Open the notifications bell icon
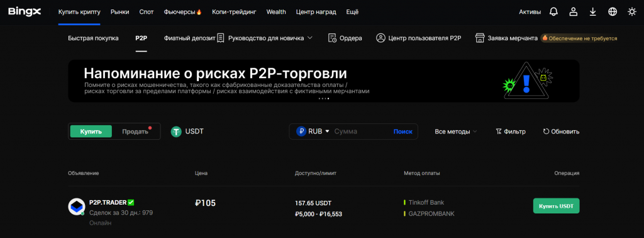Viewport: 644px width, 238px height. click(x=553, y=12)
